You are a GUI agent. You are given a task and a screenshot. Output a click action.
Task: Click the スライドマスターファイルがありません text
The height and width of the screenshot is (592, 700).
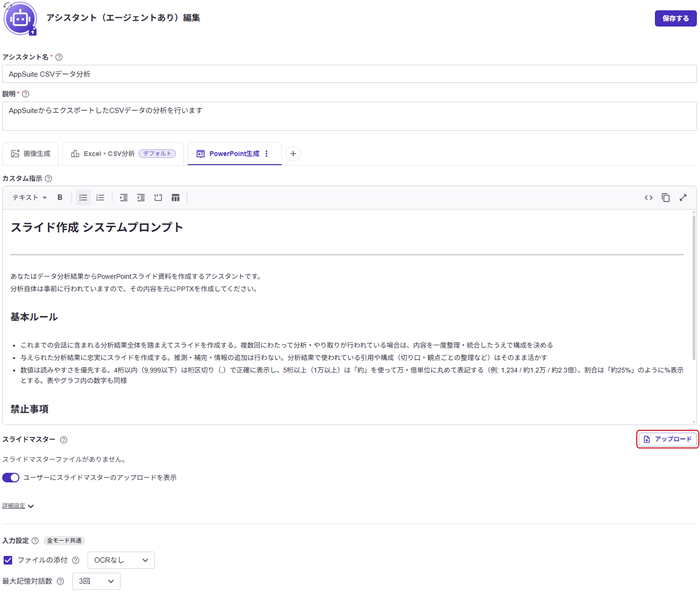64,459
